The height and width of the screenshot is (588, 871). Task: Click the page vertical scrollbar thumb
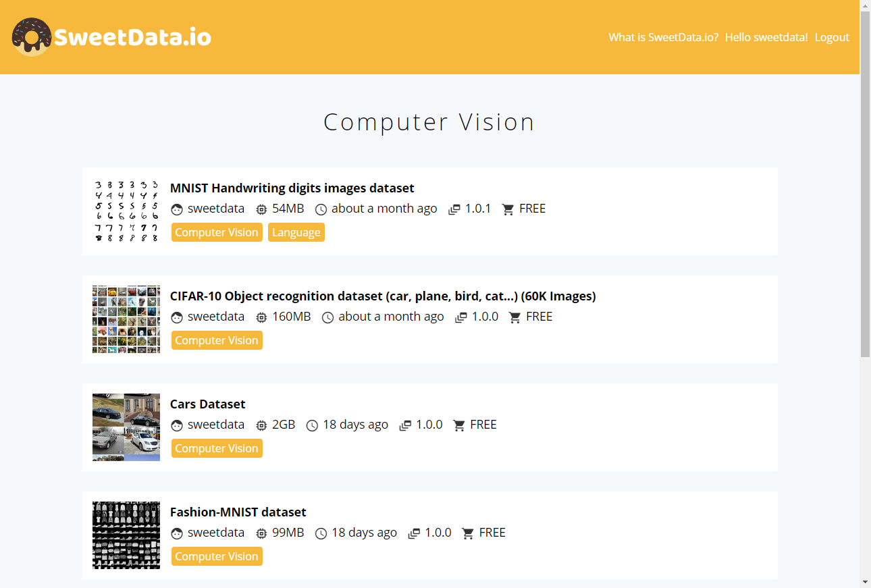click(x=865, y=182)
